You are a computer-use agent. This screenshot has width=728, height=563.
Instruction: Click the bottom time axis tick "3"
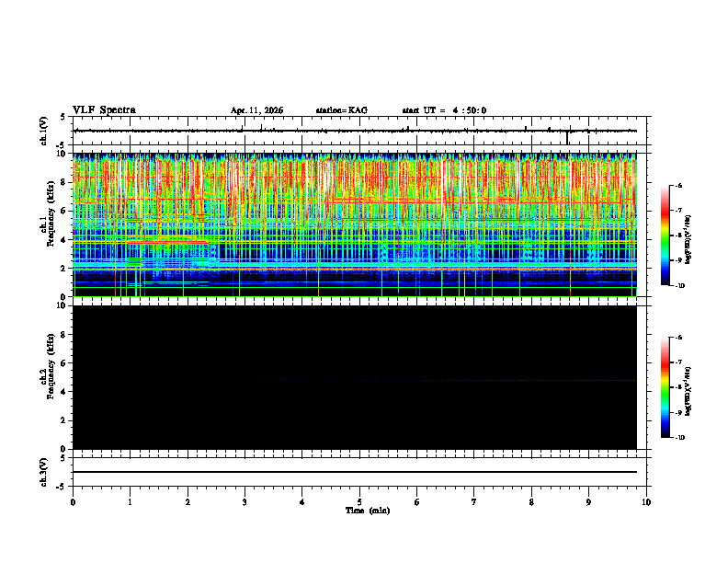pyautogui.click(x=245, y=502)
